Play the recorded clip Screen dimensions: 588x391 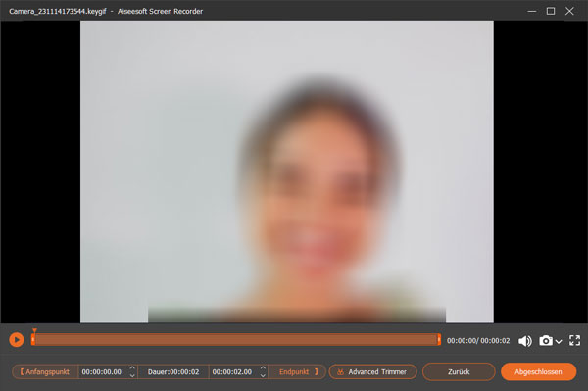[16, 340]
